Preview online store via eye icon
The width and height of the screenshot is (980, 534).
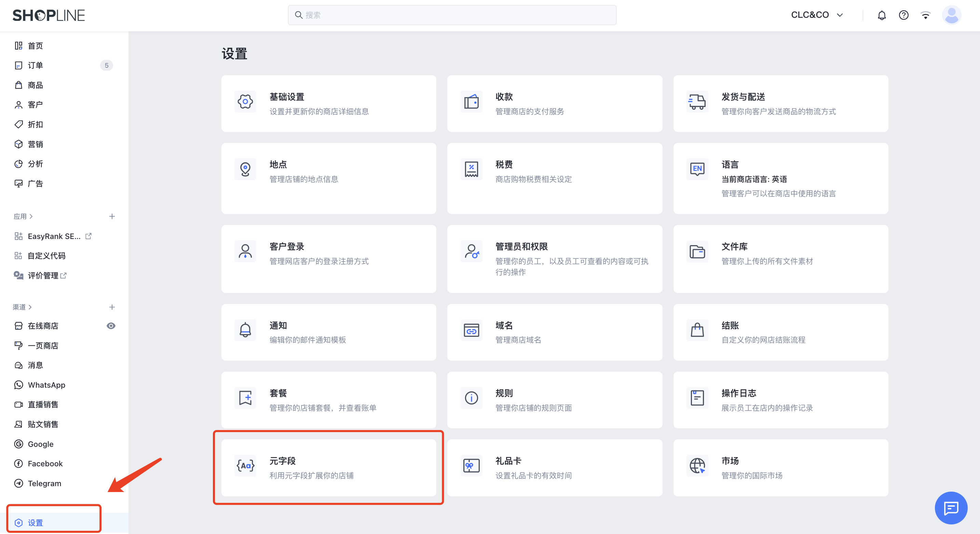click(111, 326)
